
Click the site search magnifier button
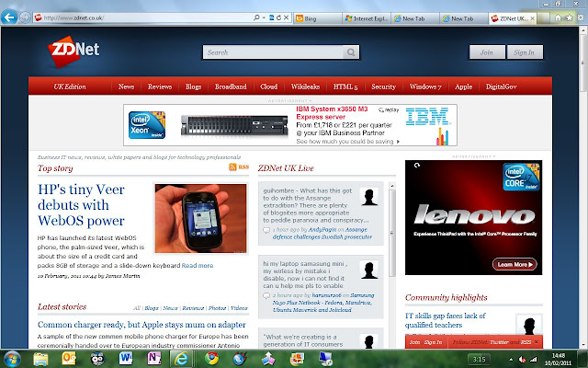point(351,52)
